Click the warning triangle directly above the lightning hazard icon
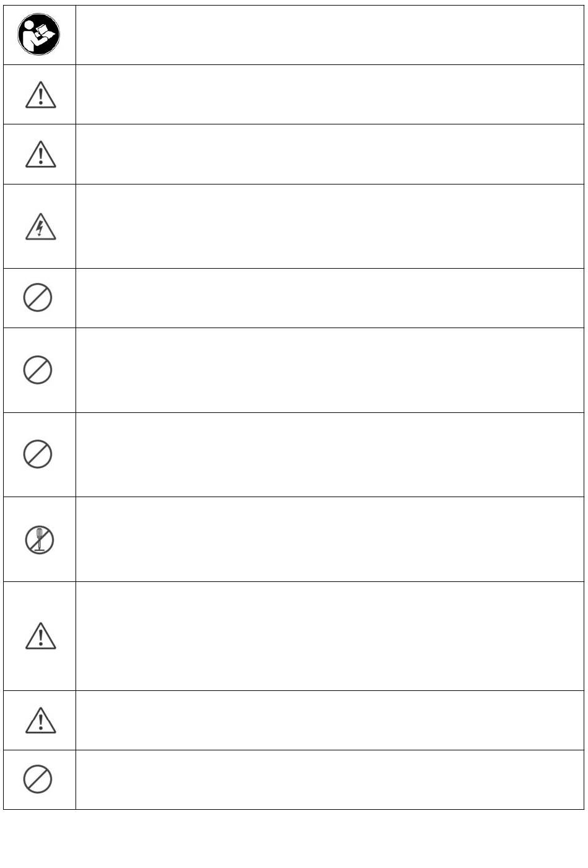Image resolution: width=588 pixels, height=868 pixels. tap(40, 154)
